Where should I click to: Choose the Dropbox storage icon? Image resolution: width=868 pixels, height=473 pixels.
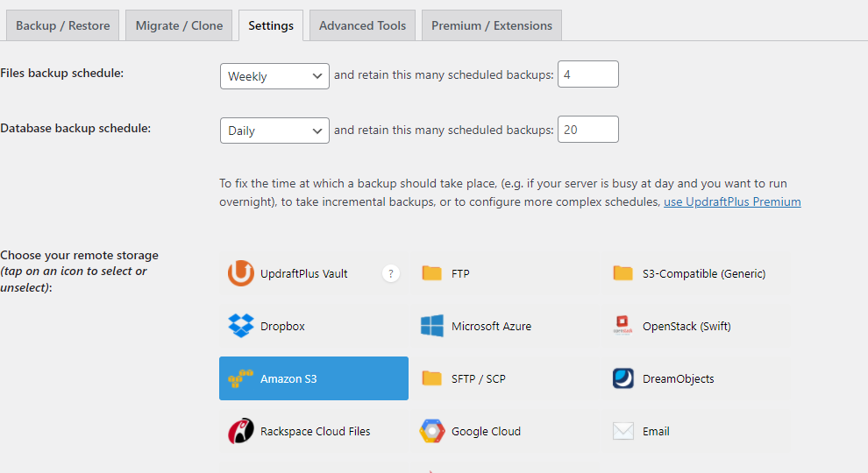click(x=241, y=326)
